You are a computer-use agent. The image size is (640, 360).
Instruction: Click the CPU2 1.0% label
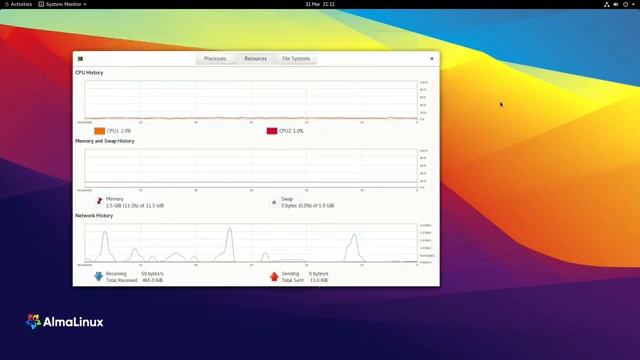pyautogui.click(x=291, y=131)
